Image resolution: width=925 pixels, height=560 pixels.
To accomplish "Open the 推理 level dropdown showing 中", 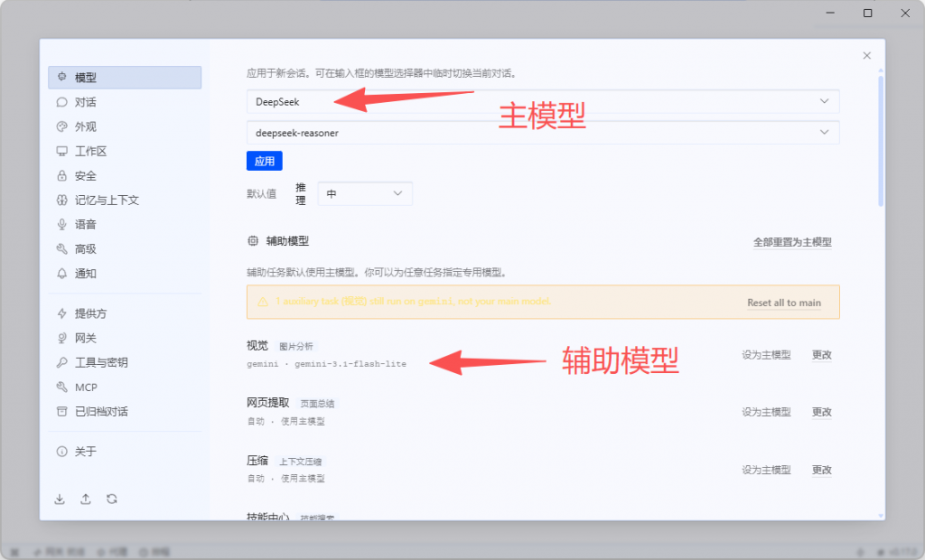I will (365, 193).
